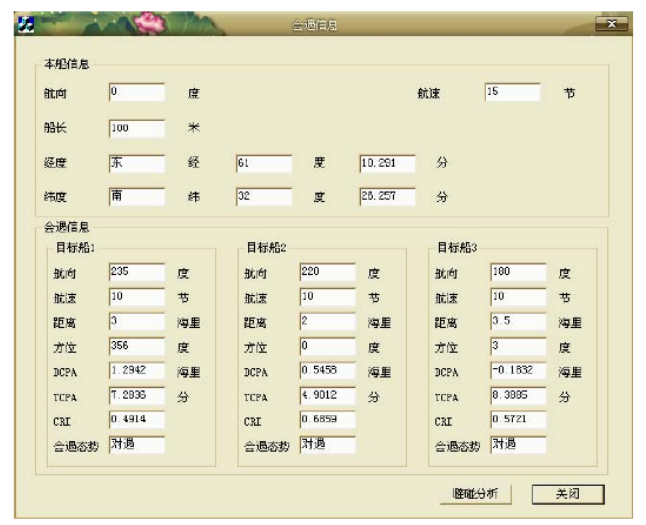The width and height of the screenshot is (646, 525).
Task: Click the 目标船1 group label
Action: [75, 248]
